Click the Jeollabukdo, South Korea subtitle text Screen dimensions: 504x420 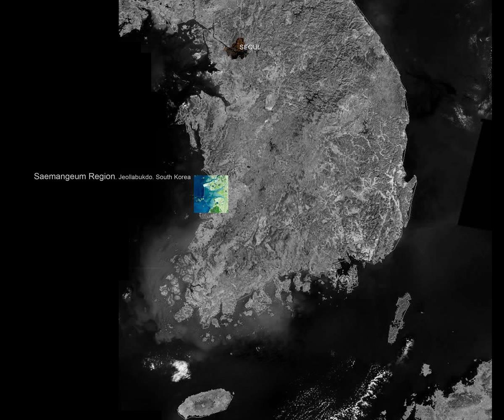pos(155,177)
